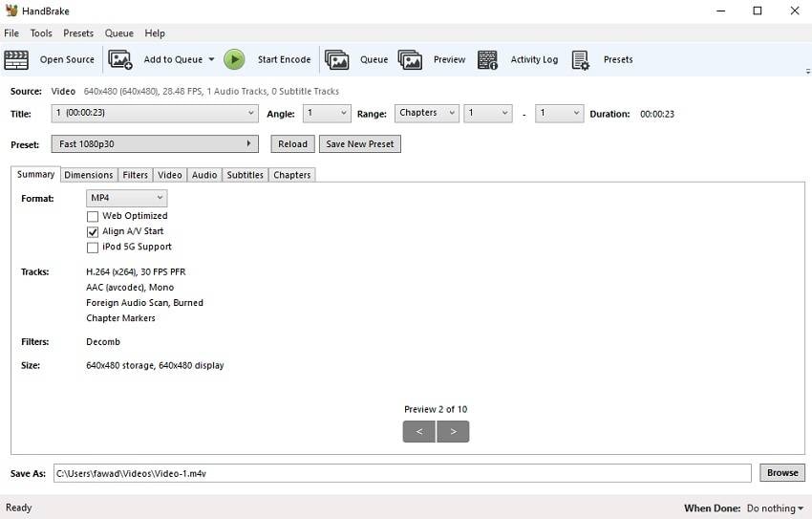Switch to the Chapters tab
The height and width of the screenshot is (519, 812).
[x=292, y=175]
